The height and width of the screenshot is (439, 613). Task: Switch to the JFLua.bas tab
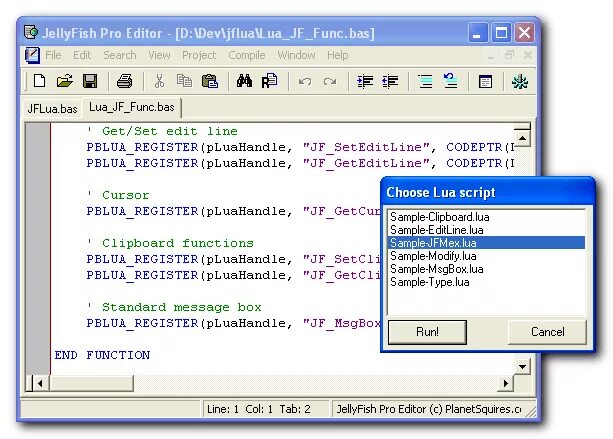[x=52, y=108]
